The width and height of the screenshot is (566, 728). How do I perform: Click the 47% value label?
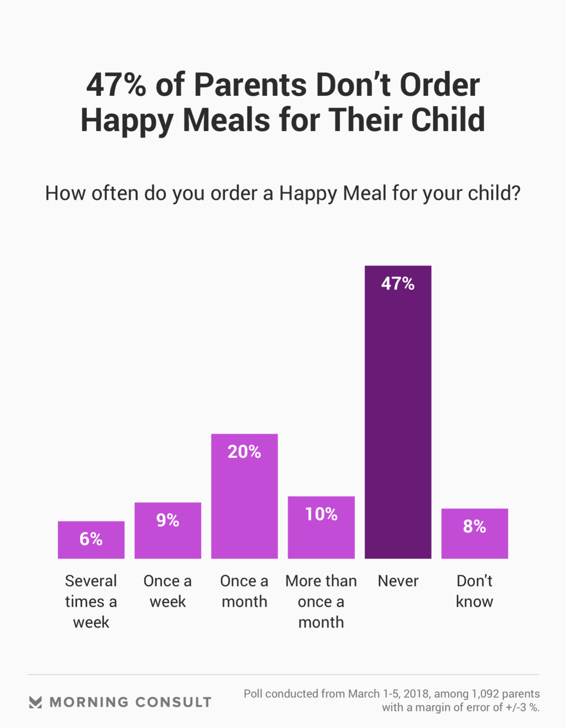[x=398, y=284]
